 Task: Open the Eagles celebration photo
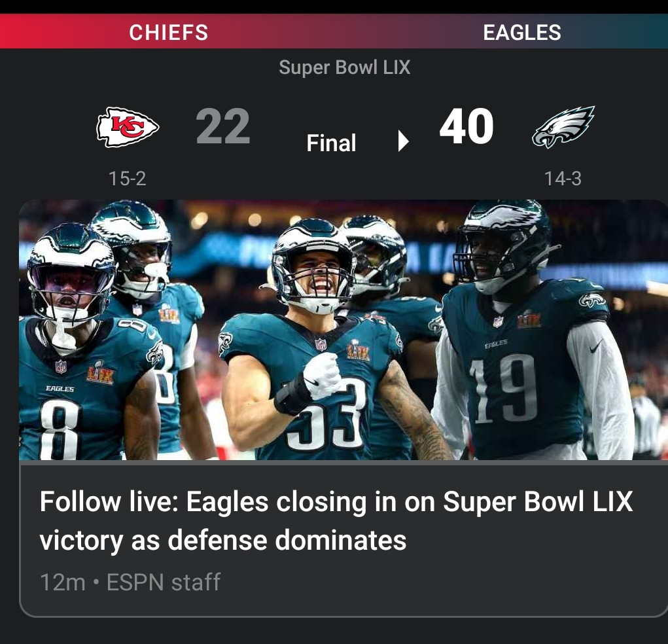(343, 330)
